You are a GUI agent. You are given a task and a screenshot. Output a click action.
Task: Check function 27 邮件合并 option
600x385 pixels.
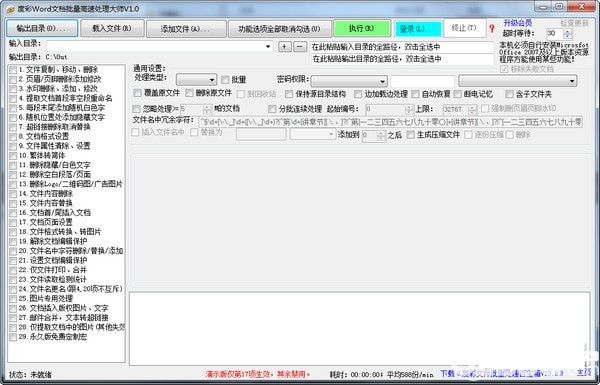pyautogui.click(x=13, y=318)
